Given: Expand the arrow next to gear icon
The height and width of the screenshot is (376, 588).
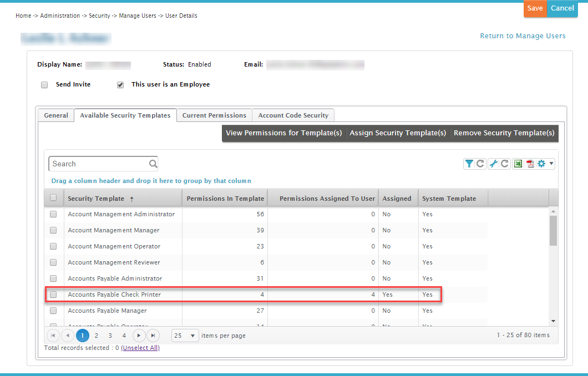Looking at the screenshot, I should [551, 164].
